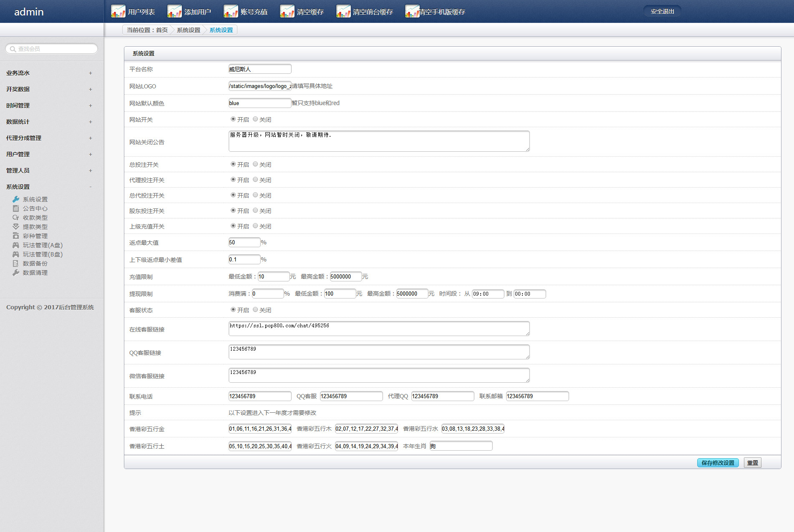
Task: Click the 账号充值 chart icon
Action: pyautogui.click(x=231, y=11)
